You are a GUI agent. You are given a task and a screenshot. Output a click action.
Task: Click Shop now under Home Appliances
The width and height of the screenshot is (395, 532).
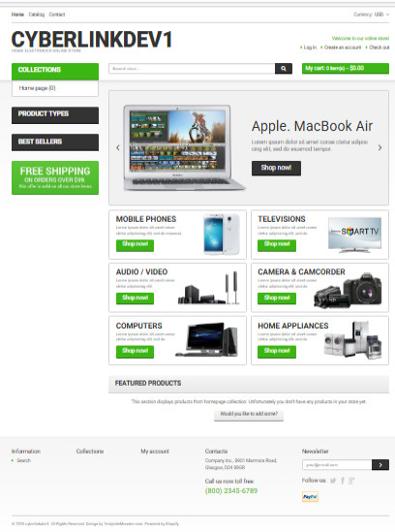point(277,352)
